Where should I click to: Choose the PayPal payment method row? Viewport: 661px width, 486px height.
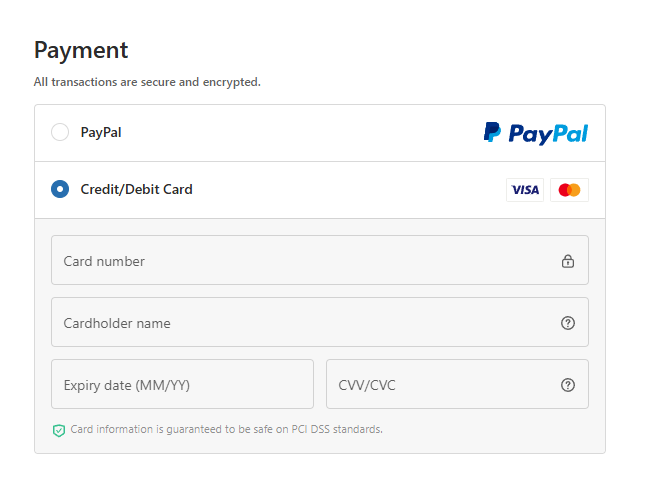(300, 133)
